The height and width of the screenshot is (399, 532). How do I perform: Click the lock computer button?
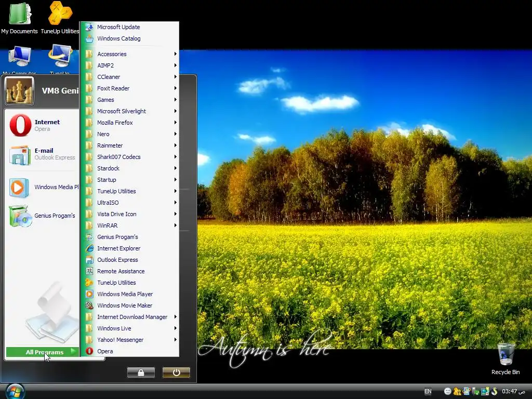pos(141,373)
